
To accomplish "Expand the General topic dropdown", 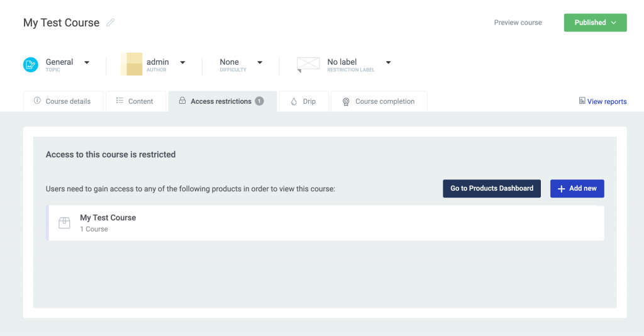I will [x=87, y=62].
